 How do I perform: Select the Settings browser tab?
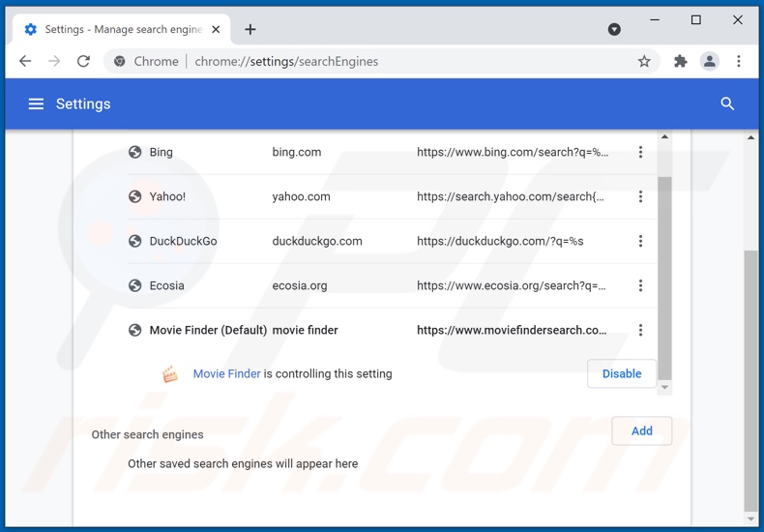click(122, 30)
